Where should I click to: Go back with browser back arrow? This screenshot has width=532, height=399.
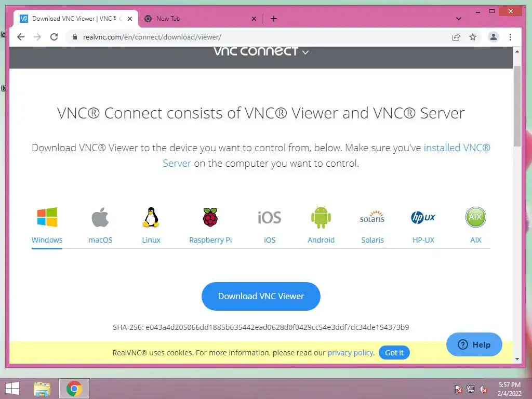click(x=21, y=37)
